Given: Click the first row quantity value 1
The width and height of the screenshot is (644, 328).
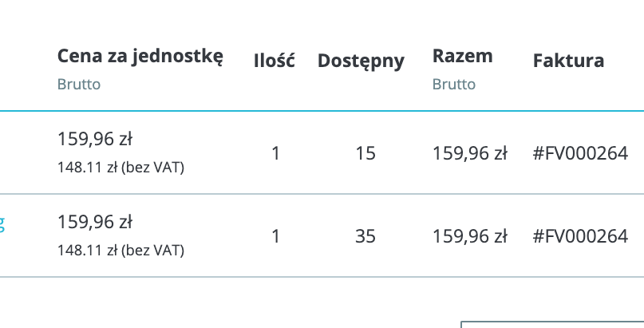Looking at the screenshot, I should [276, 152].
